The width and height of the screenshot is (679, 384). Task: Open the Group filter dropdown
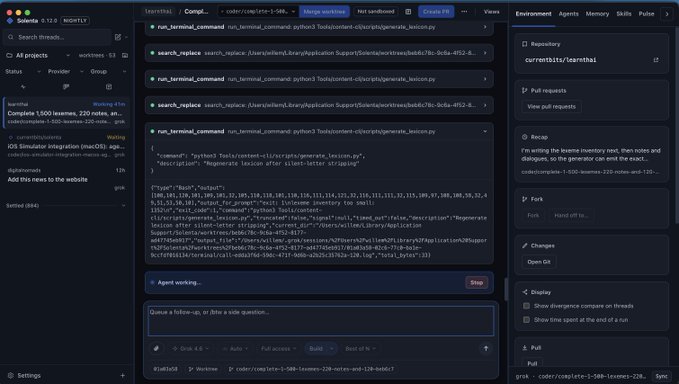click(108, 71)
